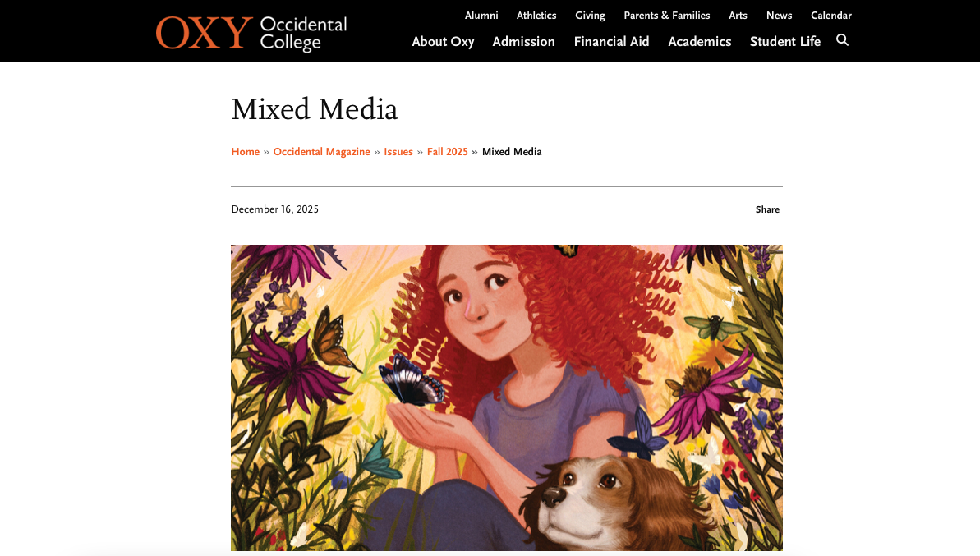Open the About Oxy menu

click(443, 42)
